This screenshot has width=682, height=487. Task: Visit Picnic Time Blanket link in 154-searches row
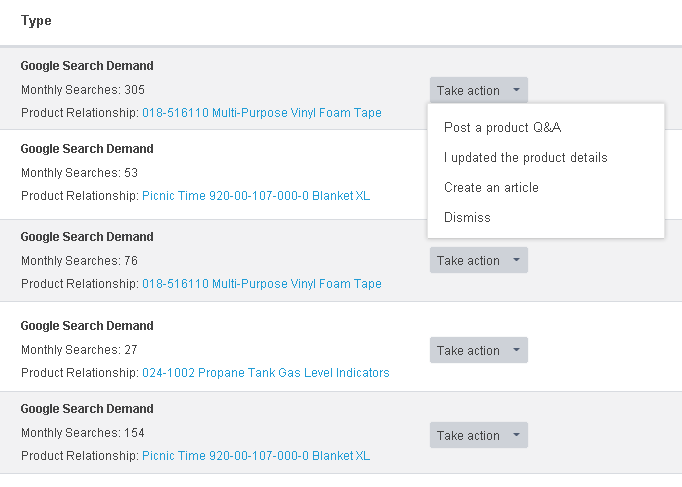tap(255, 456)
